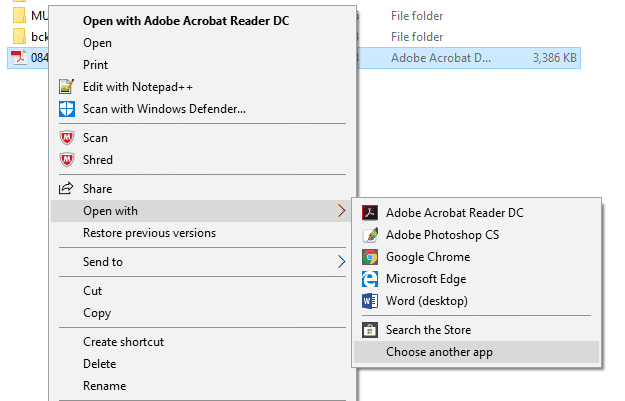Viewport: 625px width, 401px height.
Task: Select the PDF file icon in file list
Action: tap(17, 58)
